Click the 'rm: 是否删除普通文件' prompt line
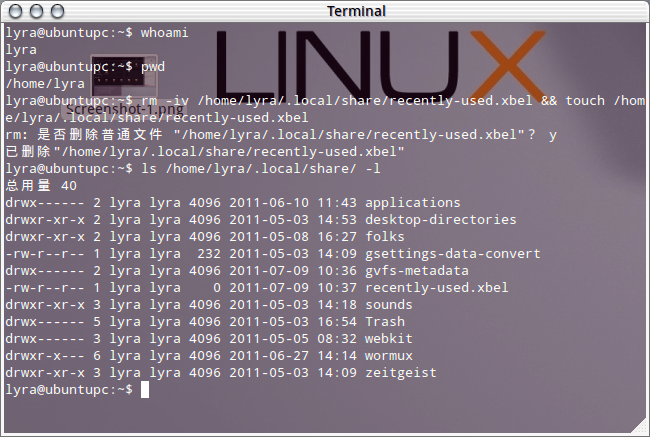 (x=281, y=135)
